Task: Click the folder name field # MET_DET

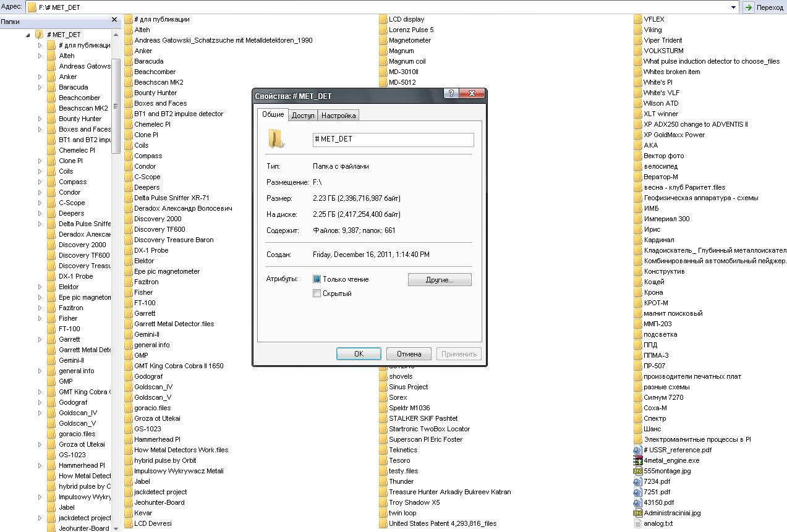Action: click(393, 140)
